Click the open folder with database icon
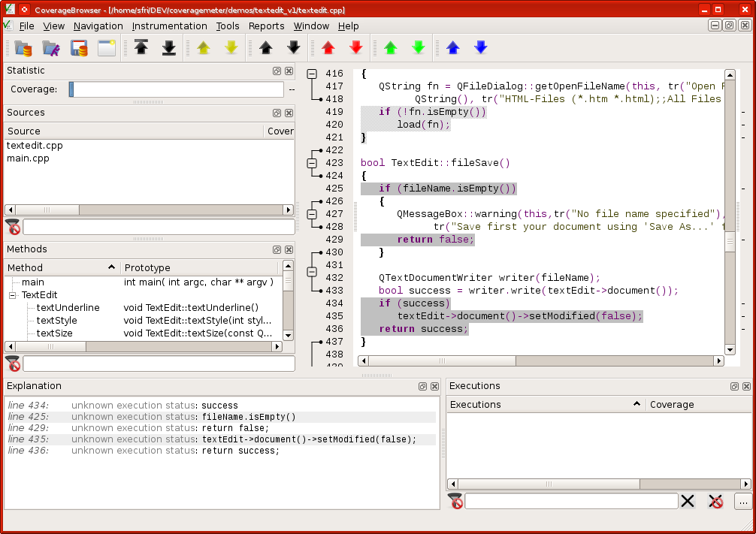Screen dimensions: 756x534 click(23, 49)
